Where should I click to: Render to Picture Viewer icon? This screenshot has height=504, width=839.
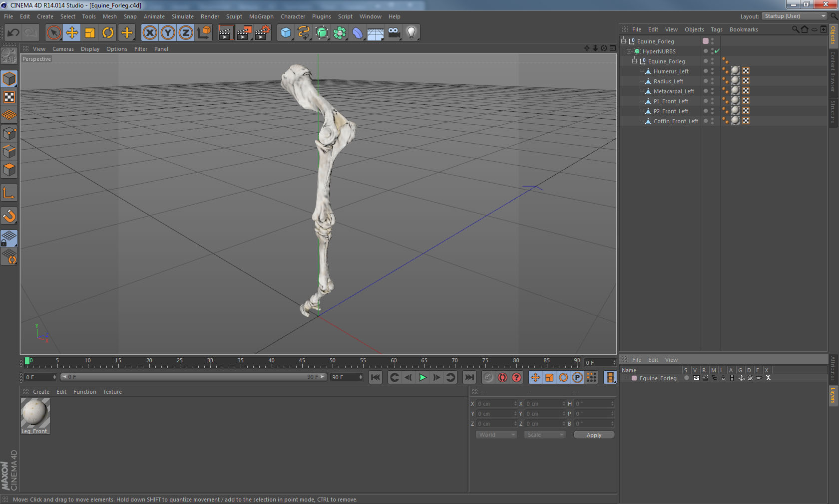(244, 33)
